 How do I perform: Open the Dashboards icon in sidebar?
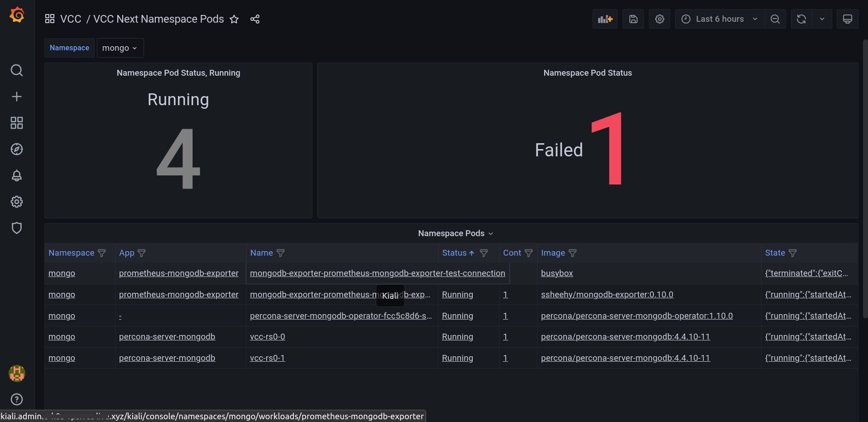[x=17, y=123]
